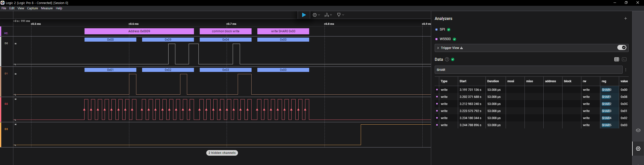Open the marker/trigger shield dropdown
This screenshot has height=165, width=644.
point(340,15)
